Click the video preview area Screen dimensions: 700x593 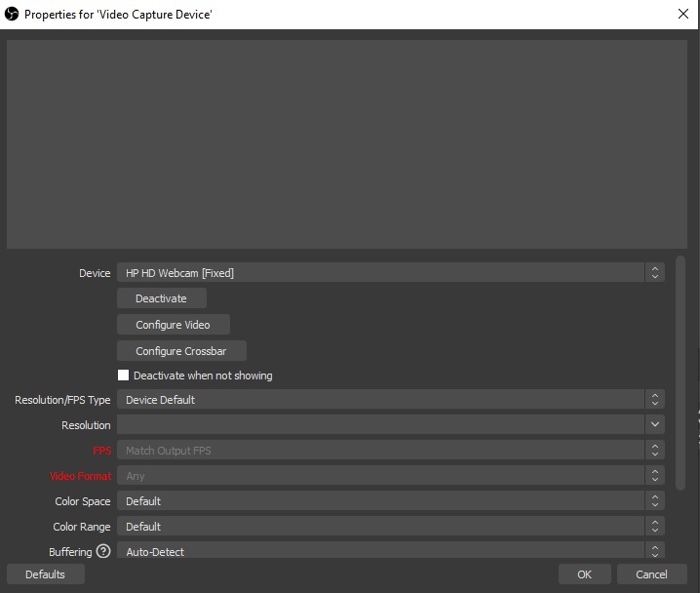(347, 144)
